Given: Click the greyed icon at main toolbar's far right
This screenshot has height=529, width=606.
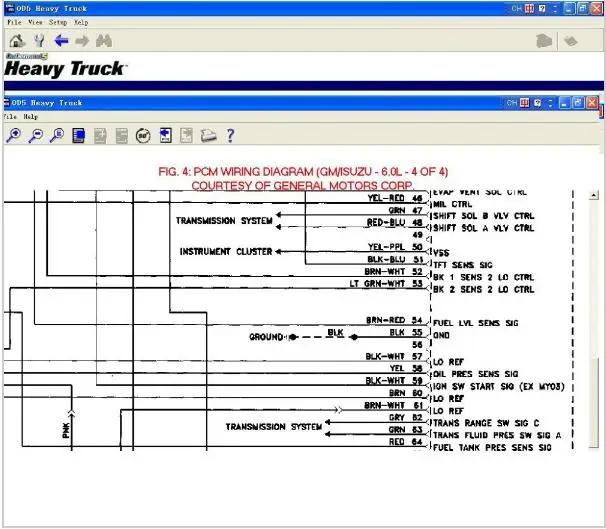Looking at the screenshot, I should coord(570,41).
